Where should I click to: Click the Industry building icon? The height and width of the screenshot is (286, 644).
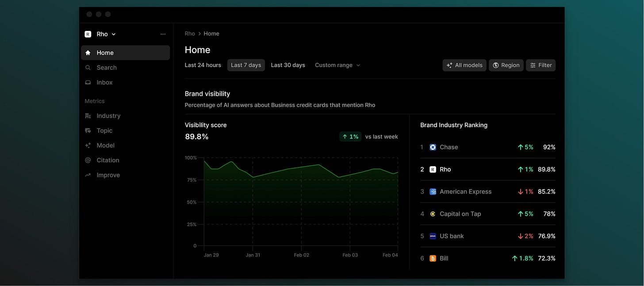click(88, 116)
